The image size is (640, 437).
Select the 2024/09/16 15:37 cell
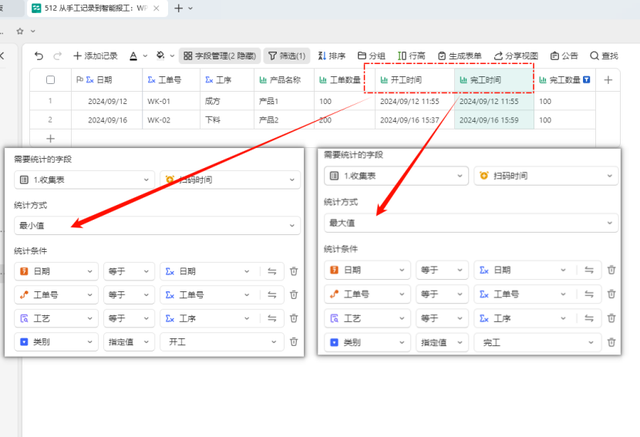(x=415, y=120)
